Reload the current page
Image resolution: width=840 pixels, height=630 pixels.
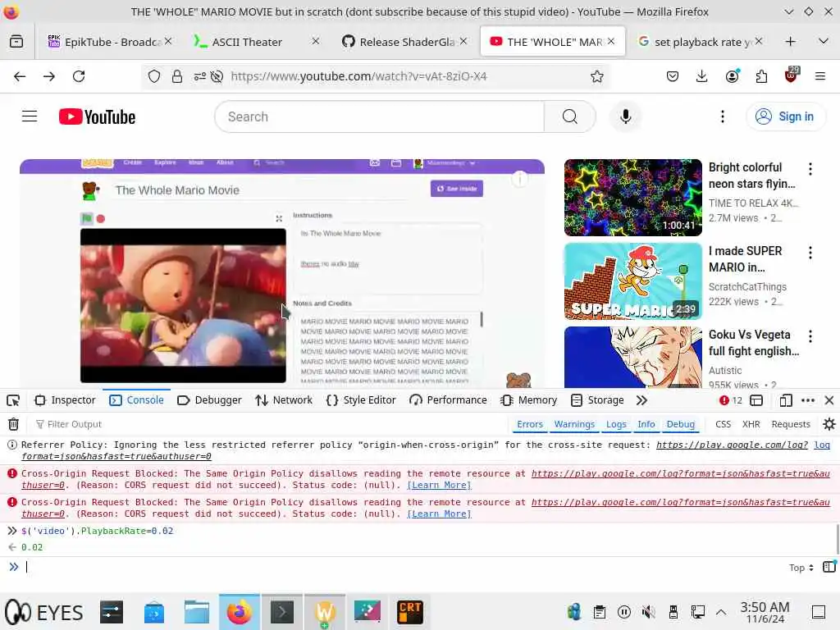click(x=79, y=76)
